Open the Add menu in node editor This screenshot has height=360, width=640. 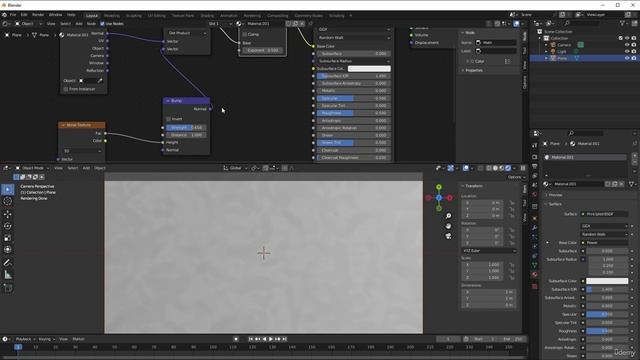[x=79, y=24]
